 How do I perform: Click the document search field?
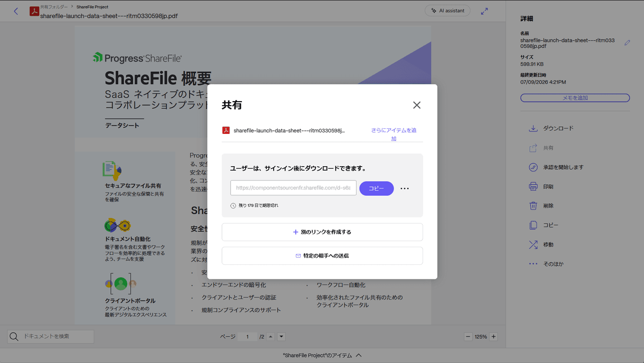tap(50, 336)
